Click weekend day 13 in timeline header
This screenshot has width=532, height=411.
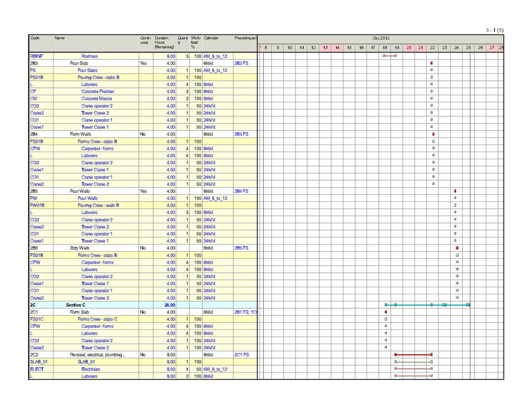[325, 48]
